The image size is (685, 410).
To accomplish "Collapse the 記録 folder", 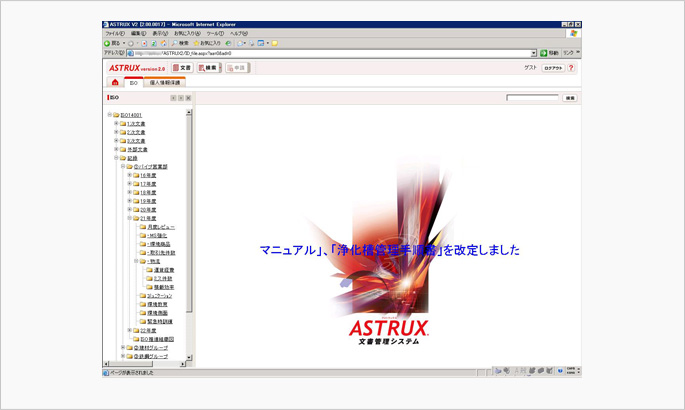I will click(x=116, y=158).
